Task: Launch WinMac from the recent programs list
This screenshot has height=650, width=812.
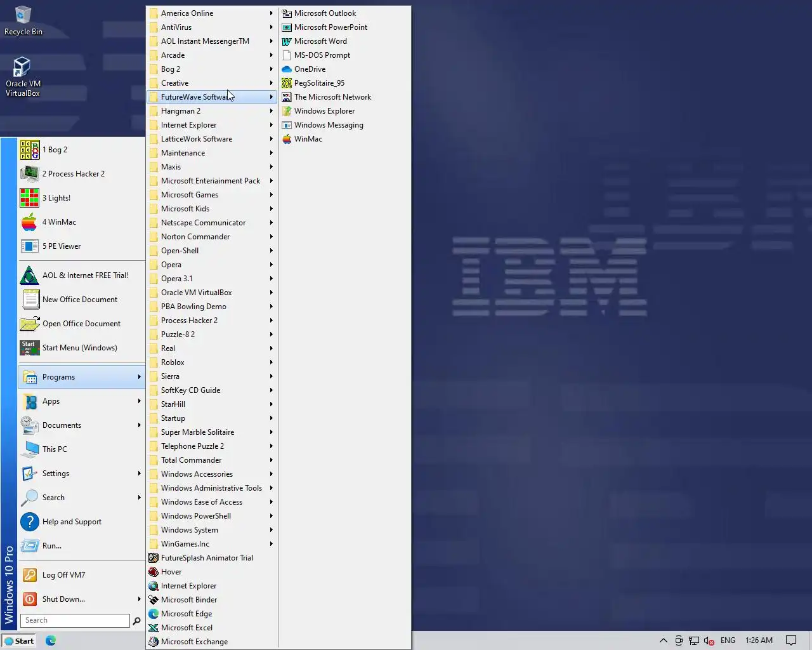Action: coord(82,222)
